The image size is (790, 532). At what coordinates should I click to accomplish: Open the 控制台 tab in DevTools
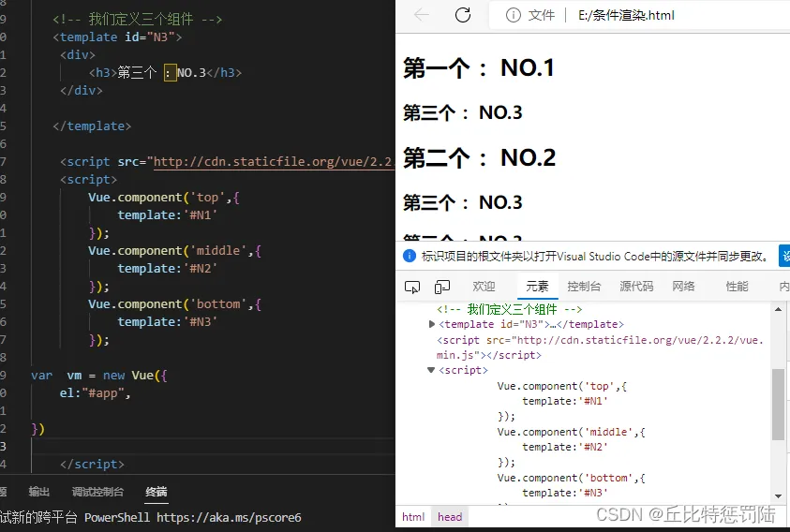(x=584, y=287)
